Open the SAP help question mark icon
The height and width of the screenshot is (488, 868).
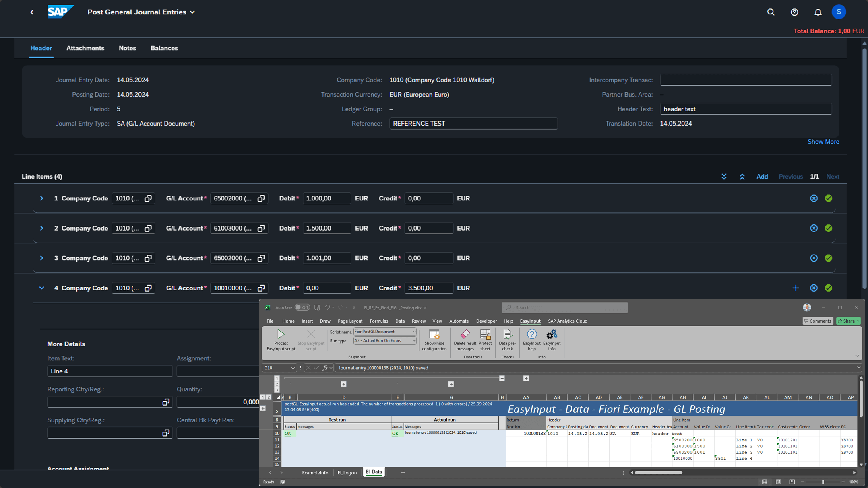(794, 12)
